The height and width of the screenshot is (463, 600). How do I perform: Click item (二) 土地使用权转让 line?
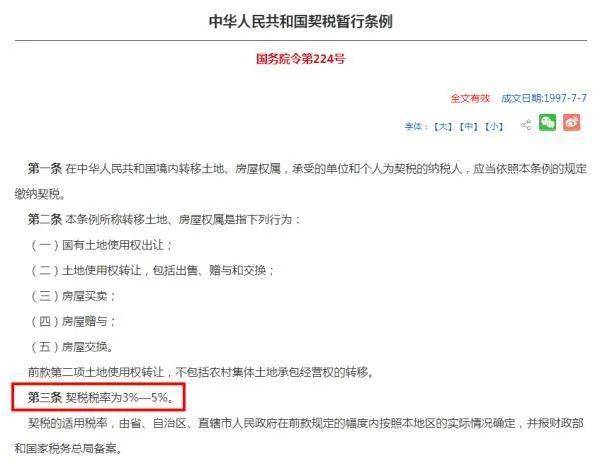pyautogui.click(x=153, y=271)
